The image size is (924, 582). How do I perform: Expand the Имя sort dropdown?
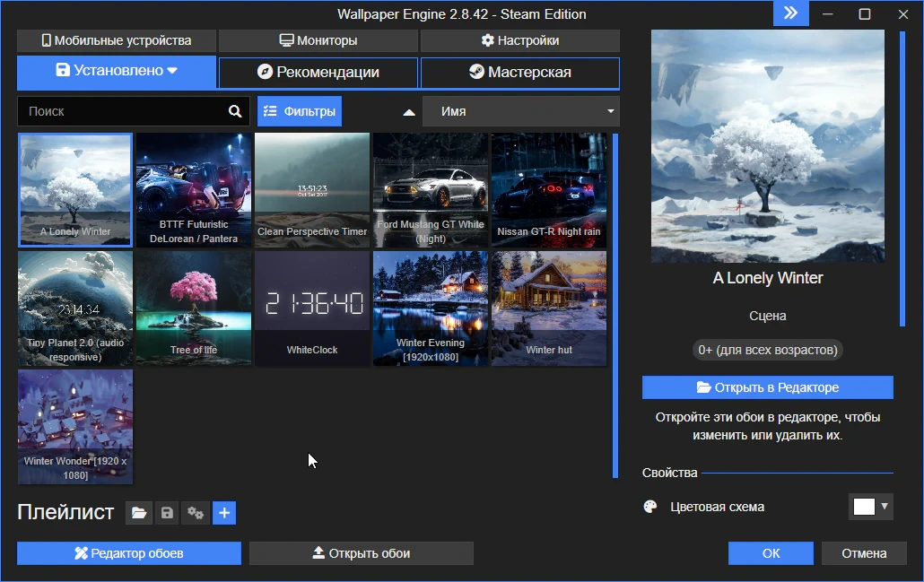coord(521,111)
